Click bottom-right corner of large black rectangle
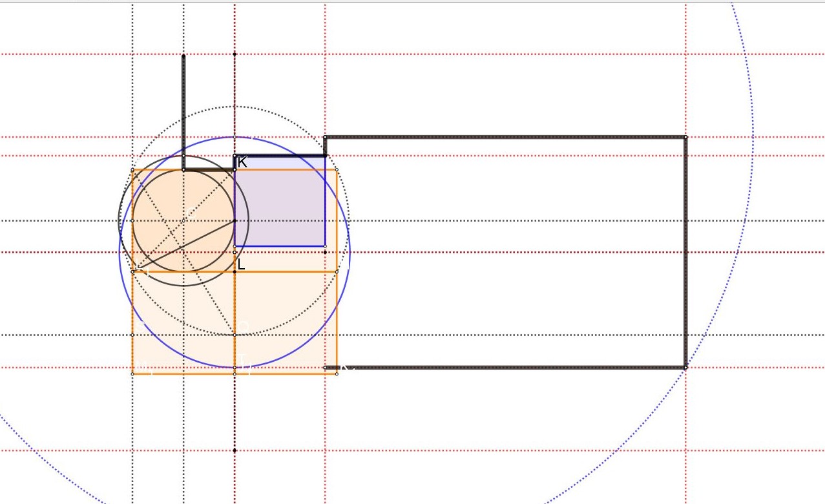The height and width of the screenshot is (504, 825). pos(685,368)
